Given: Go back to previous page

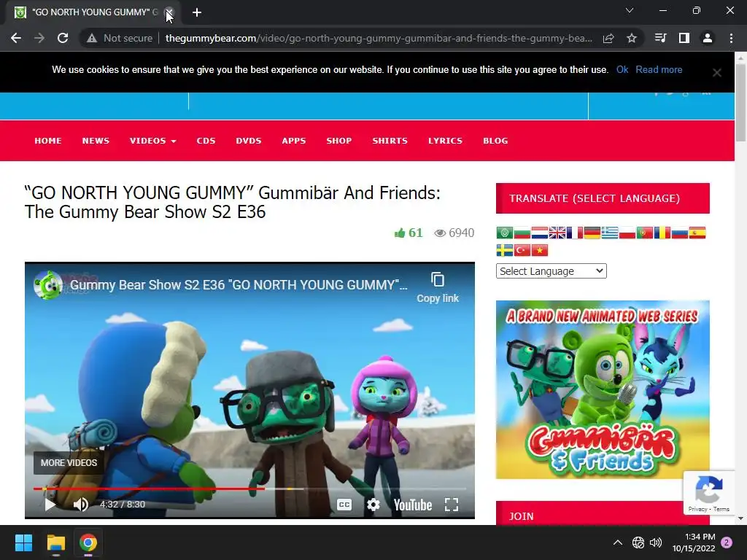Looking at the screenshot, I should tap(16, 38).
